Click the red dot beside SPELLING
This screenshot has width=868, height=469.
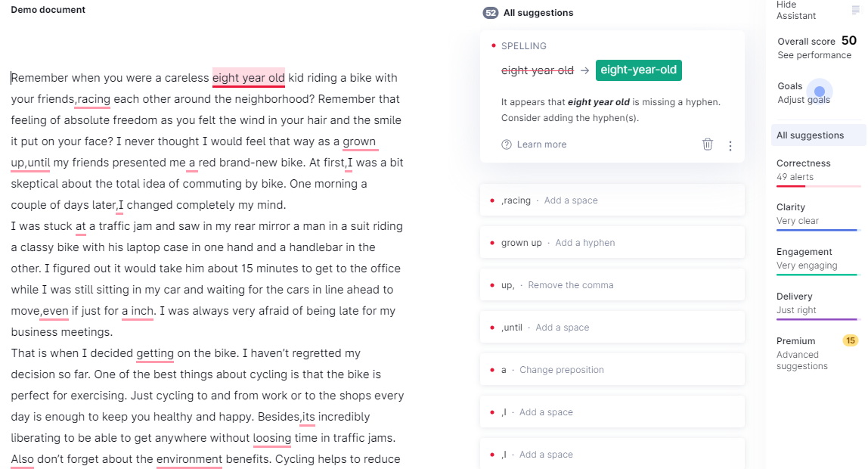493,45
